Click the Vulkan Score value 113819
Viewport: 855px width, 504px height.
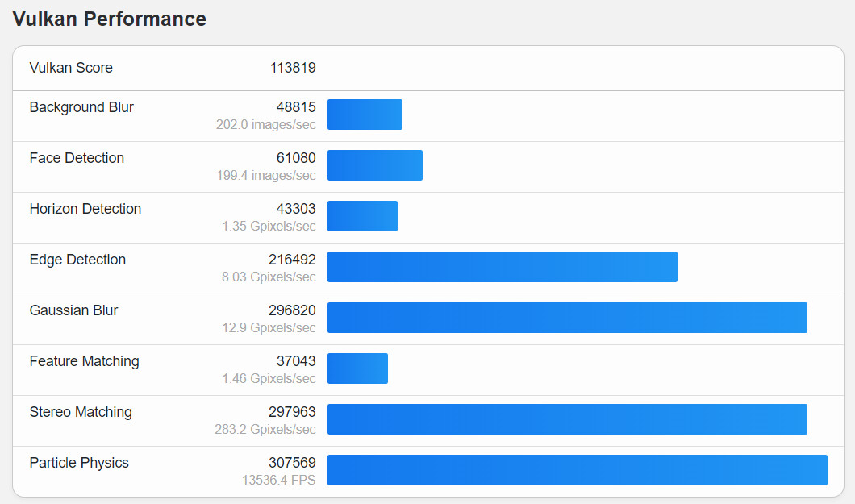pyautogui.click(x=293, y=68)
